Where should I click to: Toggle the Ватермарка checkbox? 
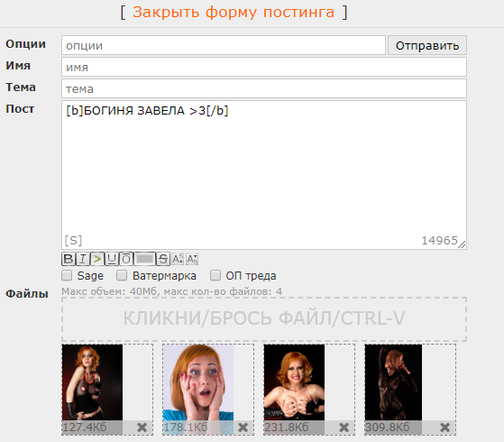pyautogui.click(x=122, y=275)
